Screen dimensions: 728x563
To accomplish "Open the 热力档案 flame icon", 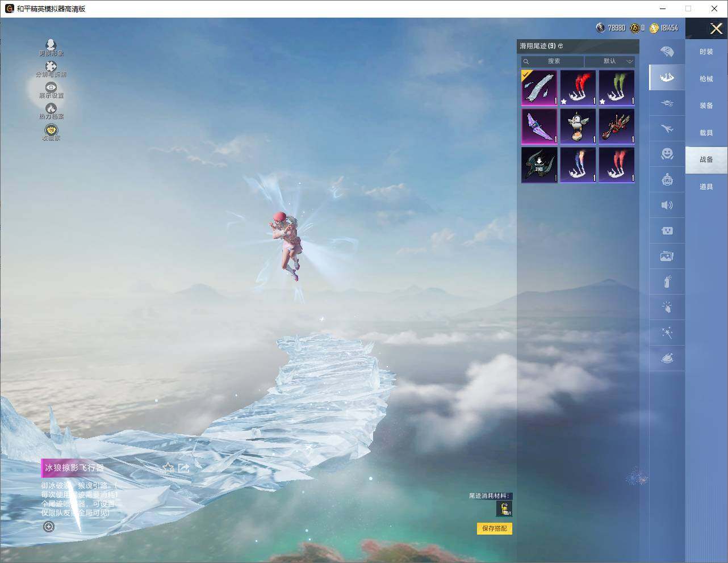I will click(51, 111).
